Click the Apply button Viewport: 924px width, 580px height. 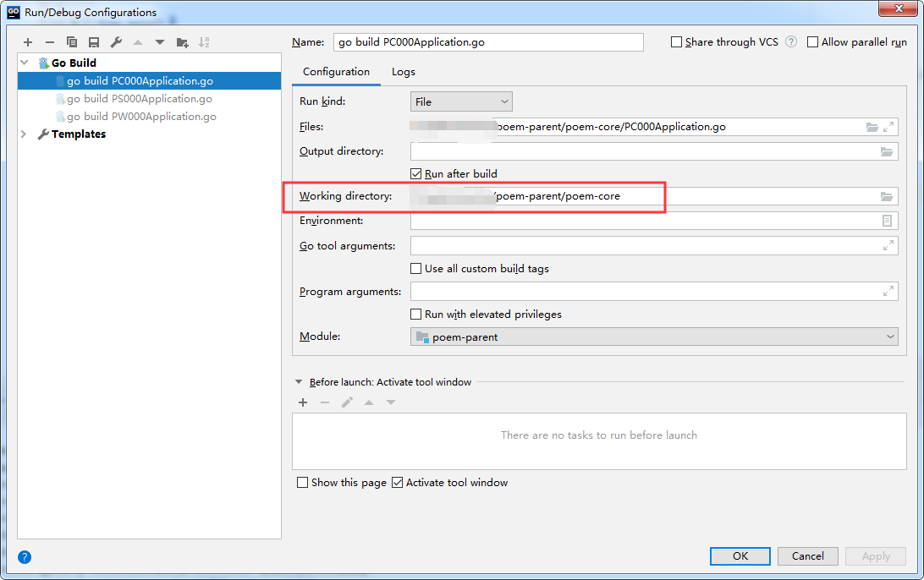[876, 555]
